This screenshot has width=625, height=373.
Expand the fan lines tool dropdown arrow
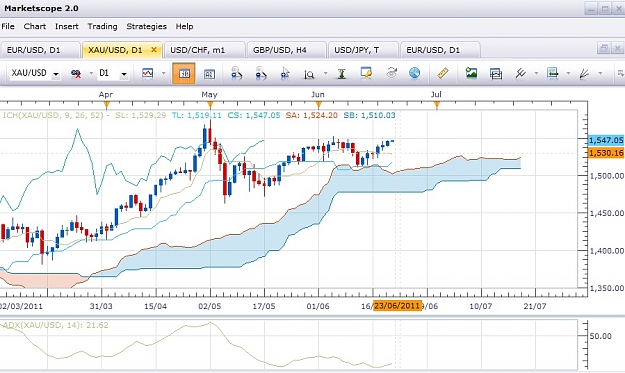600,73
